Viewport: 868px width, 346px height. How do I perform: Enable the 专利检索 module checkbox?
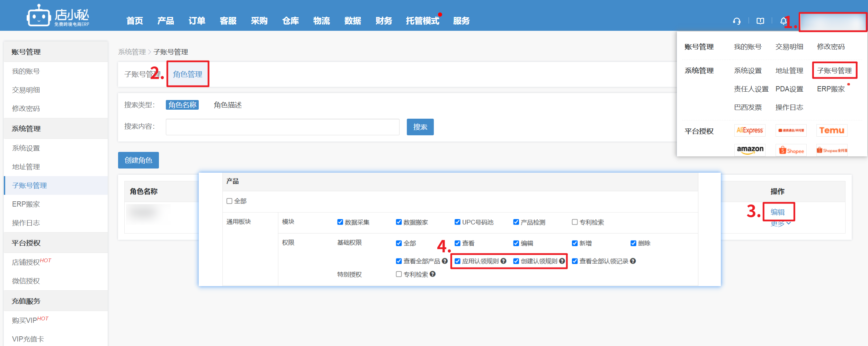point(575,222)
